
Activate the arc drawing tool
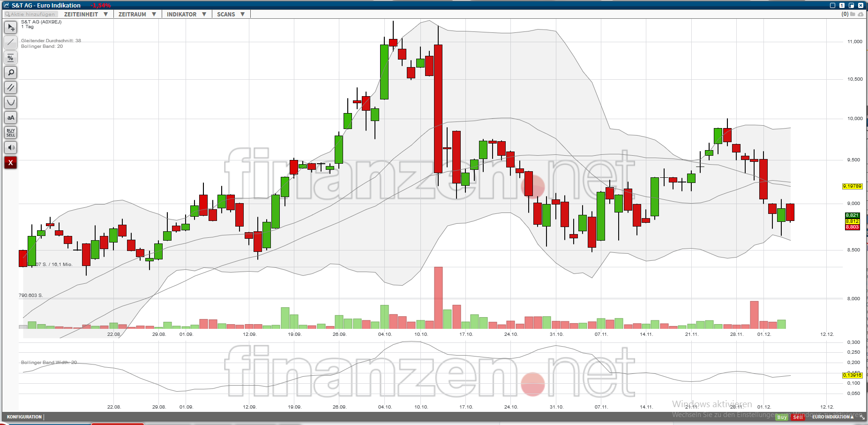(10, 102)
